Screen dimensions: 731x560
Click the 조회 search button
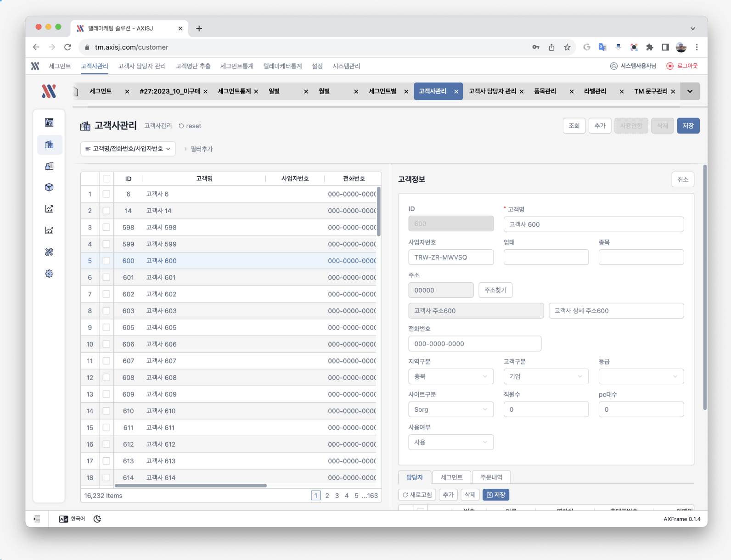point(574,126)
